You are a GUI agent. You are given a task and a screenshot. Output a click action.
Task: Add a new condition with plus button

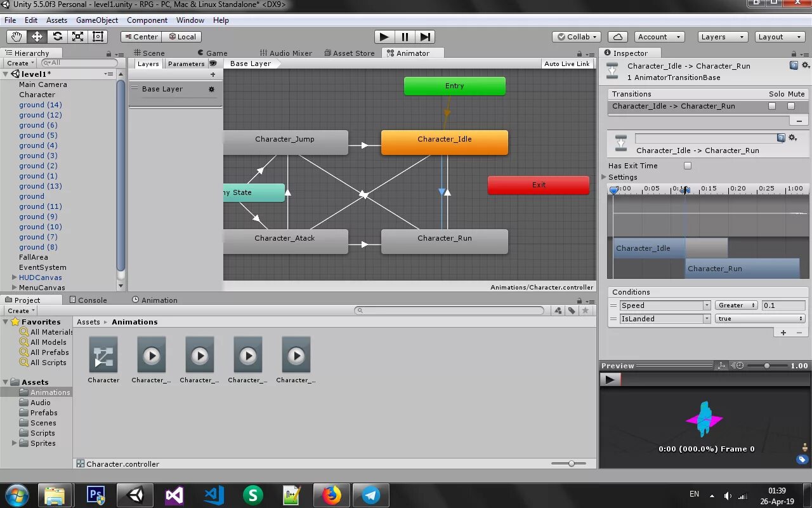point(783,333)
